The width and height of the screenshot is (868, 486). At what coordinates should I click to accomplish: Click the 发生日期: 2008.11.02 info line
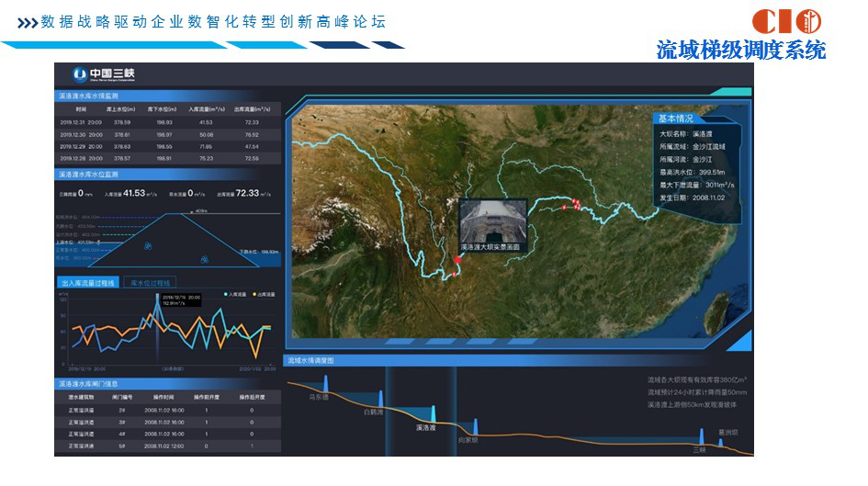pos(693,198)
